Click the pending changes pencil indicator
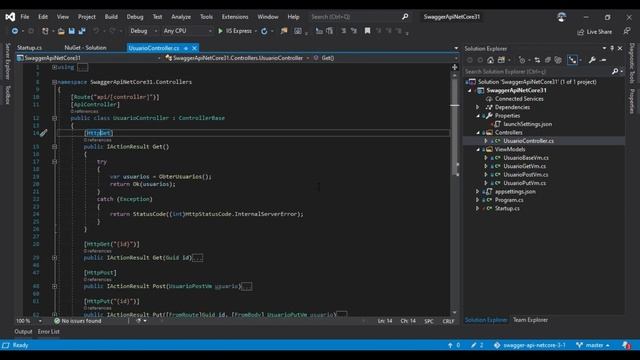 (x=477, y=345)
